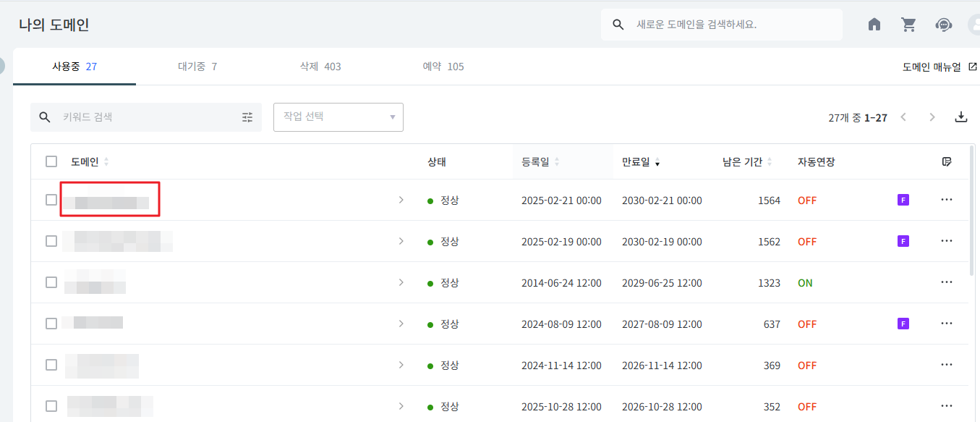Click the download list icon
The height and width of the screenshot is (422, 980).
coord(961,117)
